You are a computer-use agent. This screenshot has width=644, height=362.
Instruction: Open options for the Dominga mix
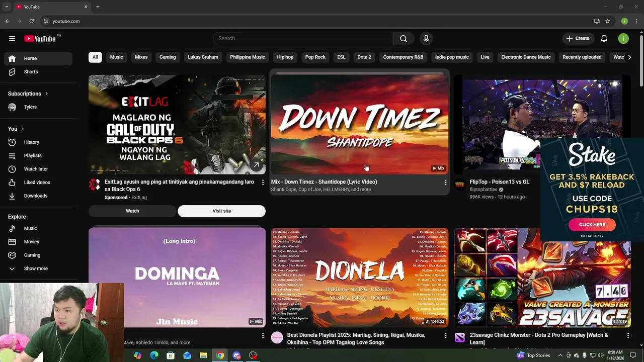[x=263, y=335]
